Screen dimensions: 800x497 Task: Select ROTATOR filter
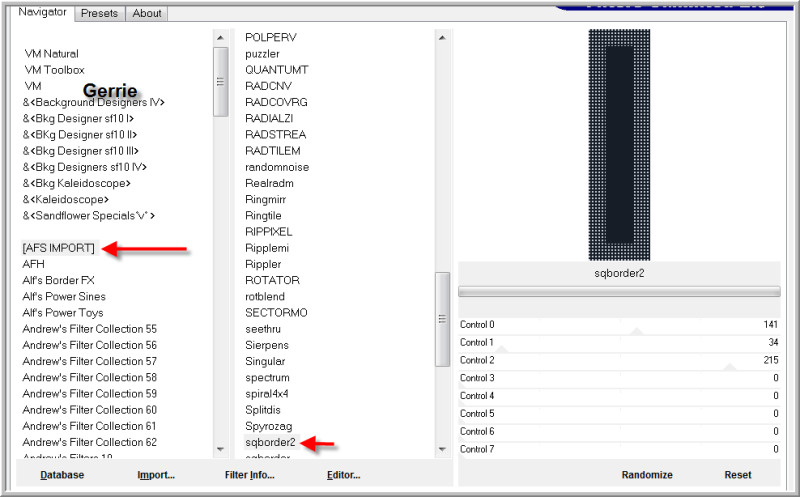tap(272, 281)
